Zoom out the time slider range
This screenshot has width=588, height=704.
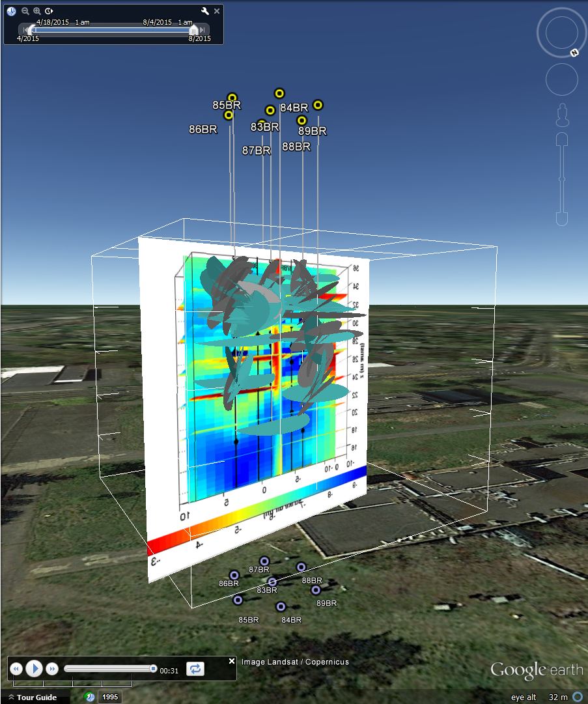[25, 11]
